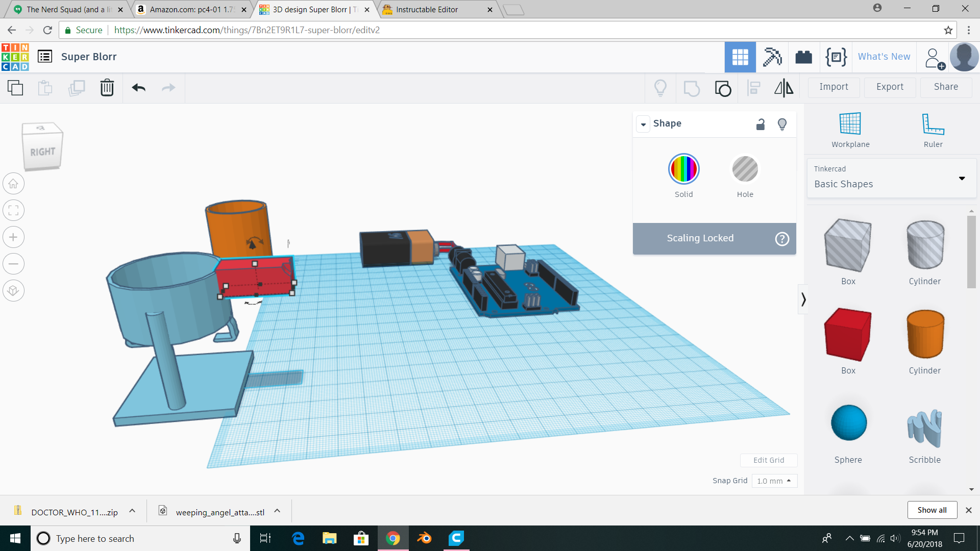Zoom out with the minus icon
This screenshot has width=980, height=551.
coord(14,264)
